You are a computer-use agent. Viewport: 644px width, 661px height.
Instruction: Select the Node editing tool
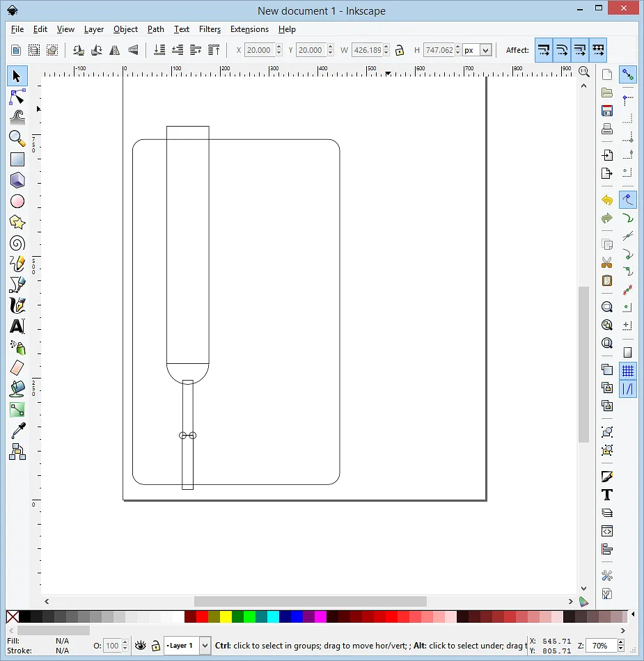pyautogui.click(x=17, y=96)
